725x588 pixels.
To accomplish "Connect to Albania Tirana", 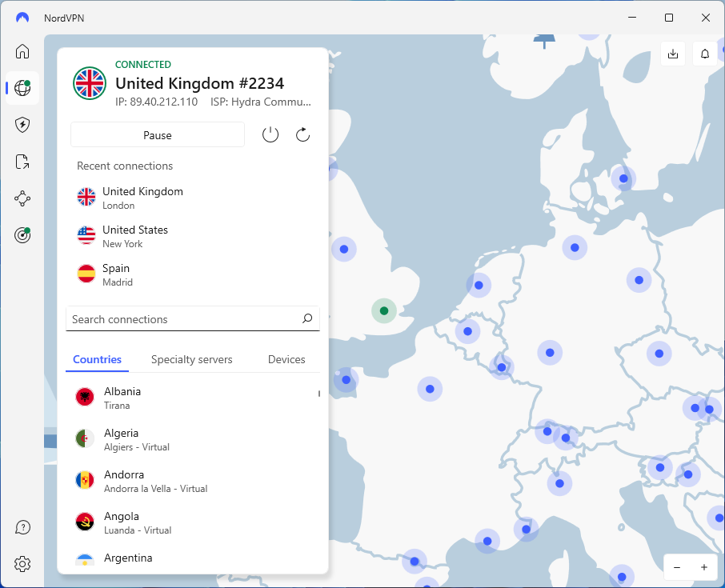I will pyautogui.click(x=192, y=398).
